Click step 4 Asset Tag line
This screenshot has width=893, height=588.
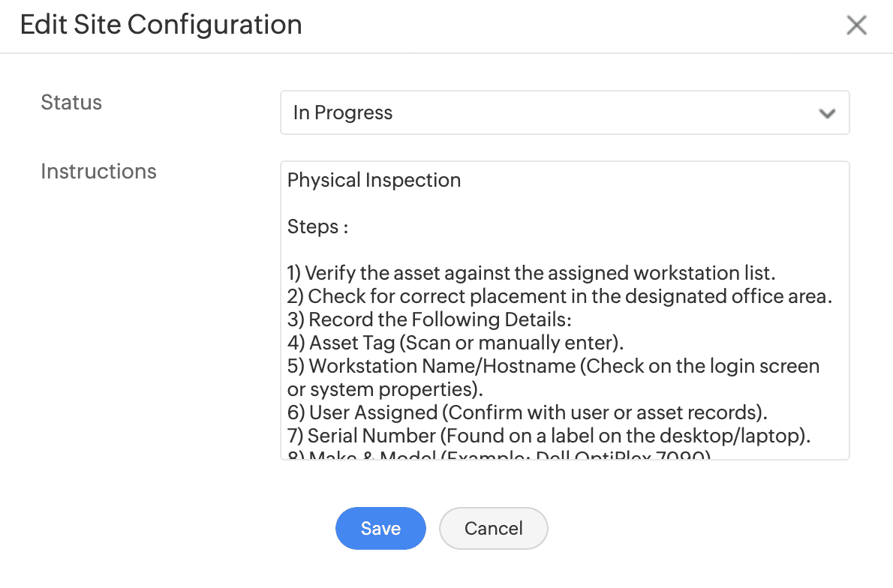456,343
